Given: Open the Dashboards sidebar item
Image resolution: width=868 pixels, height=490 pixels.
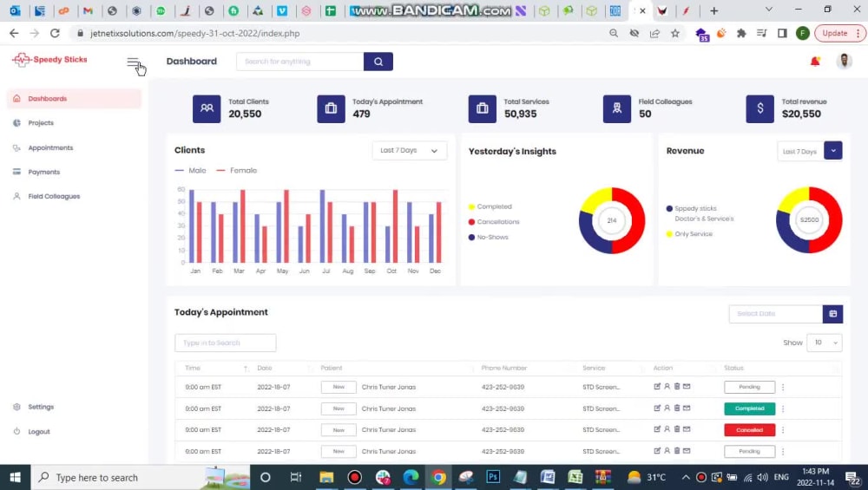Looking at the screenshot, I should (x=74, y=99).
